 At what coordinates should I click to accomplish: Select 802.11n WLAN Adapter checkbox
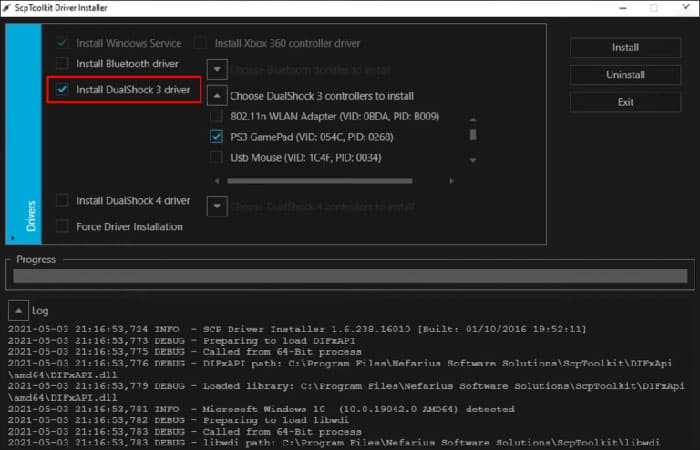pos(217,116)
